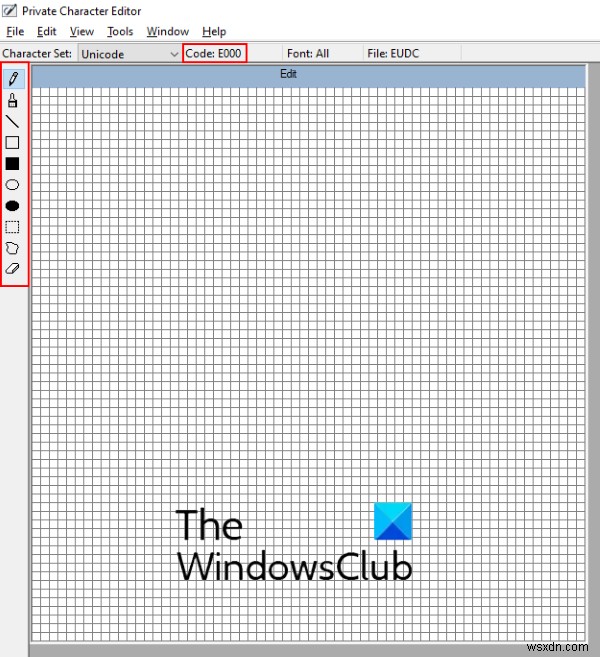
Task: Choose the Straight Line tool
Action: click(13, 122)
